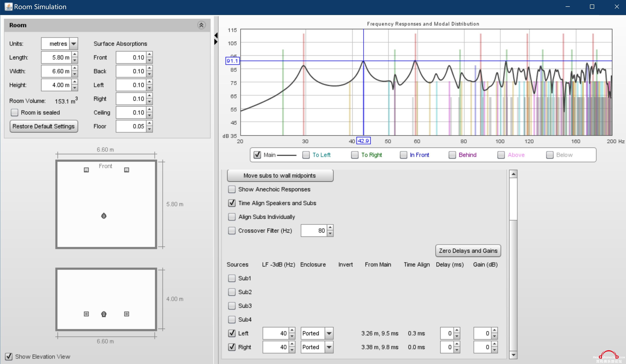The image size is (626, 364).
Task: Open Left speaker Enclosure dropdown
Action: (329, 333)
